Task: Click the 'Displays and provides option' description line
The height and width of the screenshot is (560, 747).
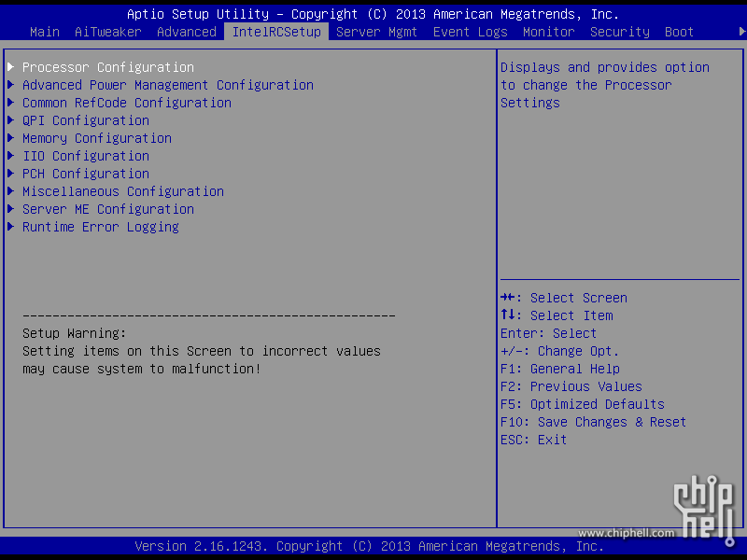Action: click(x=604, y=67)
